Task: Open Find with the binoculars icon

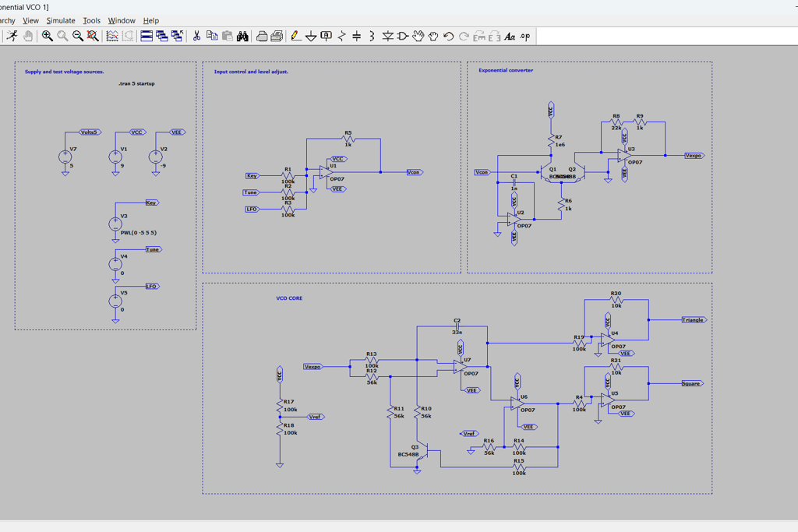Action: coord(243,36)
